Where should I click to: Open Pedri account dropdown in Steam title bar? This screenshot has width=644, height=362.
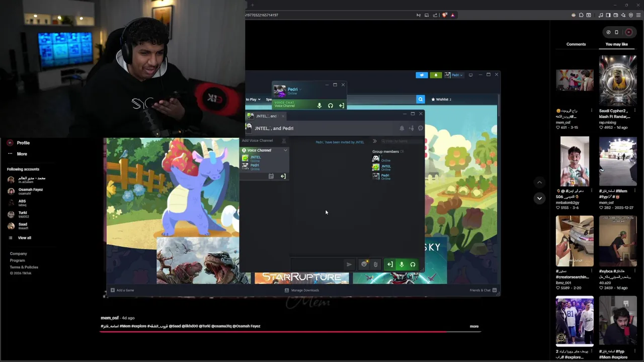tap(453, 75)
